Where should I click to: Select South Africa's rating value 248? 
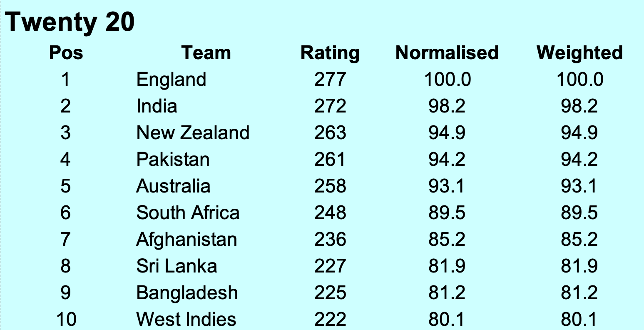(x=330, y=212)
